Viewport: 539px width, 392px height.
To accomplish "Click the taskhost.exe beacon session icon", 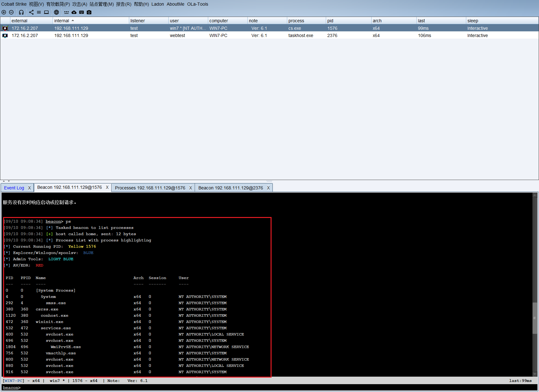I will (x=5, y=35).
